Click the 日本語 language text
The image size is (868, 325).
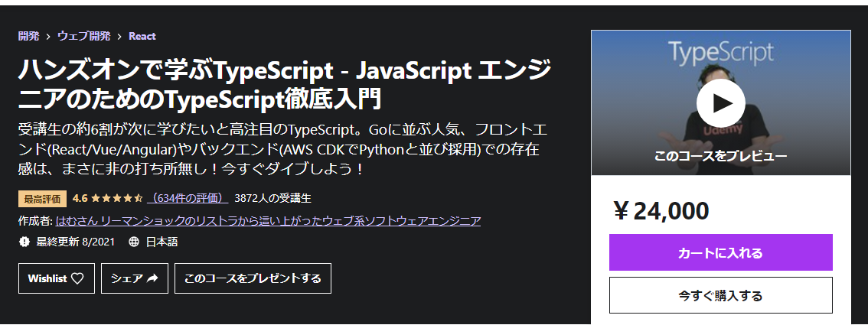click(162, 242)
